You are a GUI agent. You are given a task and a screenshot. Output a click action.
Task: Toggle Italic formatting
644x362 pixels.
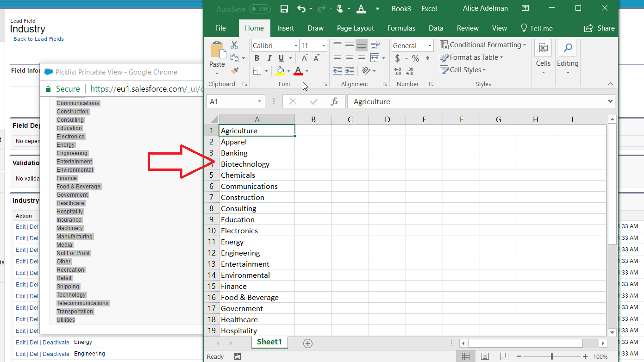click(269, 58)
